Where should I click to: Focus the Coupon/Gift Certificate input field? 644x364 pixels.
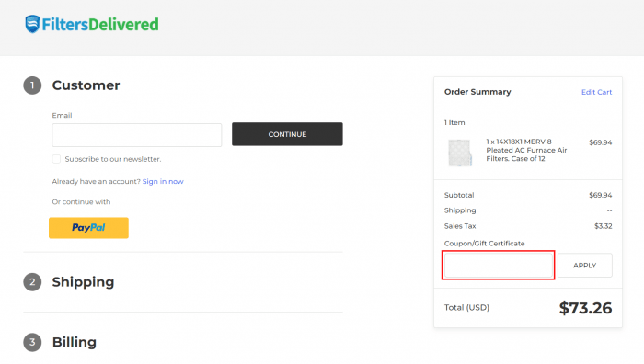coord(499,265)
